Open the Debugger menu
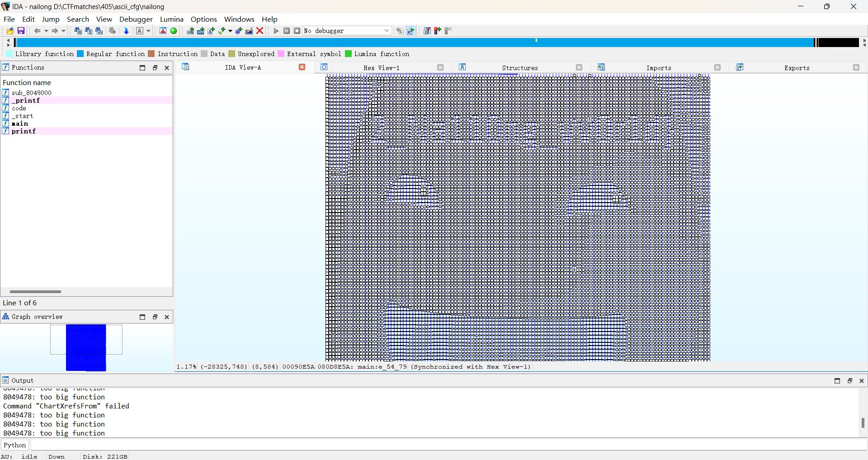 (x=136, y=19)
